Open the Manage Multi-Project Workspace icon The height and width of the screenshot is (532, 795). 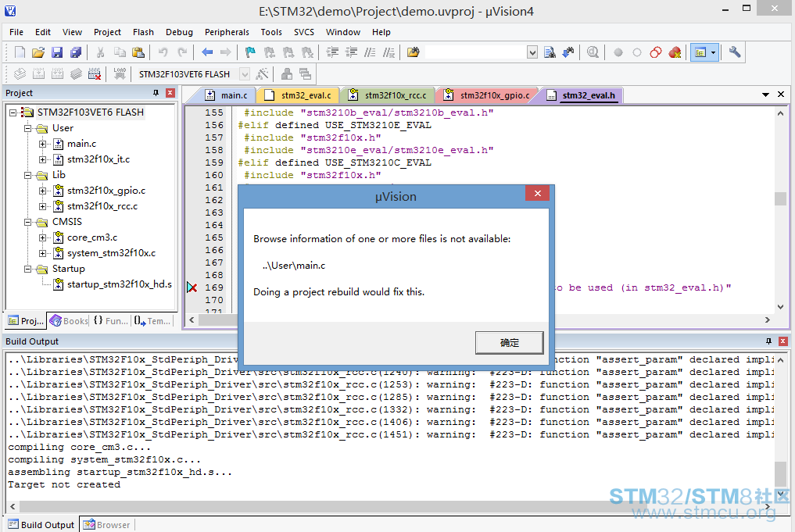pos(305,74)
